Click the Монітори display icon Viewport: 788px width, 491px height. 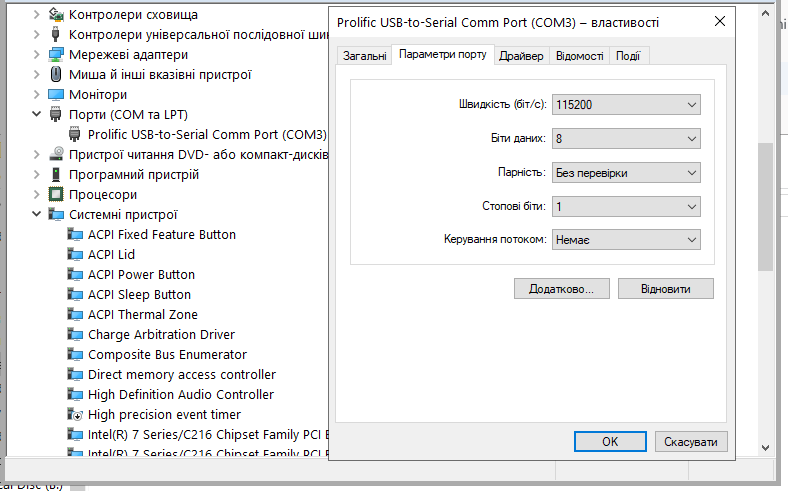coord(56,94)
